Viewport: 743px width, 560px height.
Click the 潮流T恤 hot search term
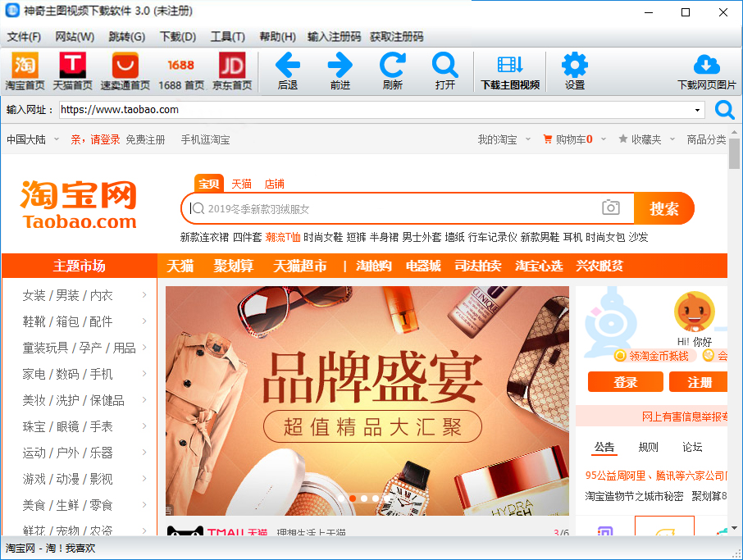[x=282, y=237]
